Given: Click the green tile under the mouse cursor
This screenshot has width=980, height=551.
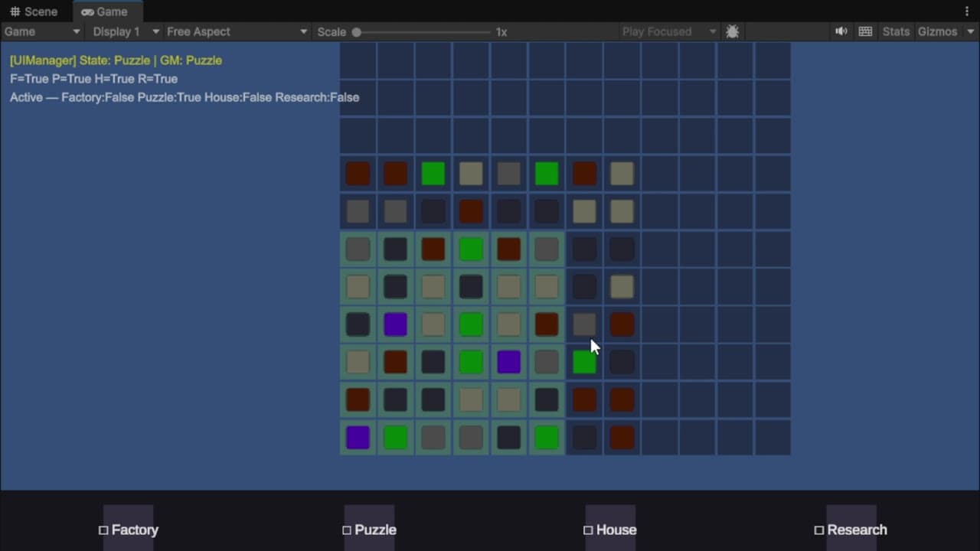Looking at the screenshot, I should pos(584,362).
